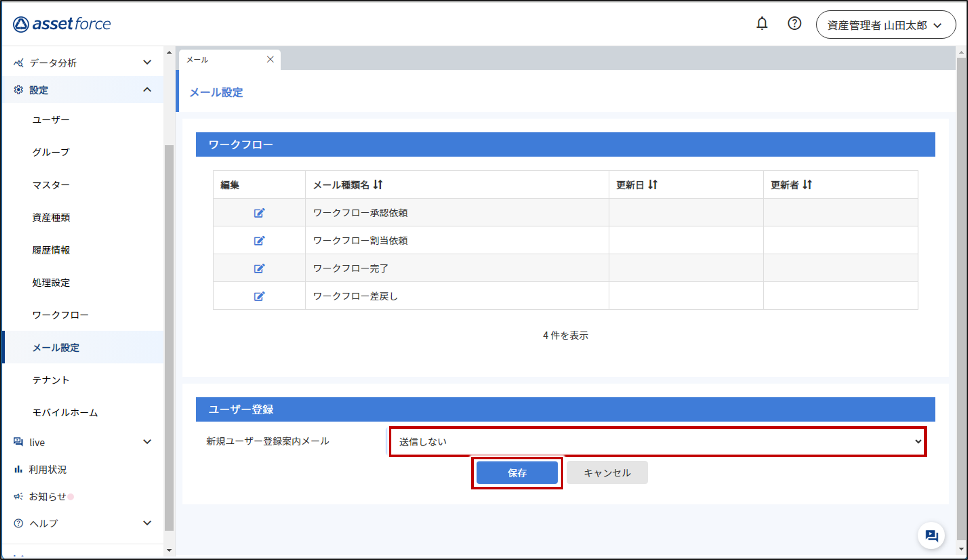Click the ワークフロー割当依頼 name cell
This screenshot has height=560, width=968.
(x=457, y=240)
